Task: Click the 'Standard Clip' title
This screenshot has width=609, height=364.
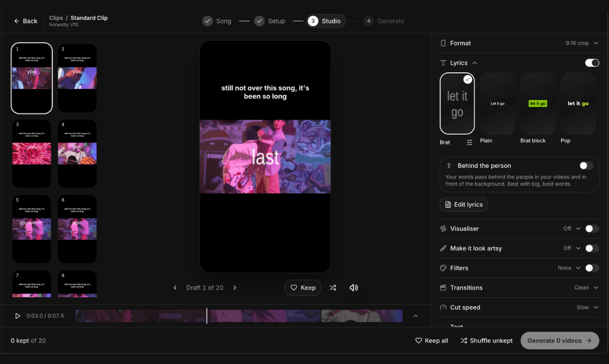Action: point(89,18)
